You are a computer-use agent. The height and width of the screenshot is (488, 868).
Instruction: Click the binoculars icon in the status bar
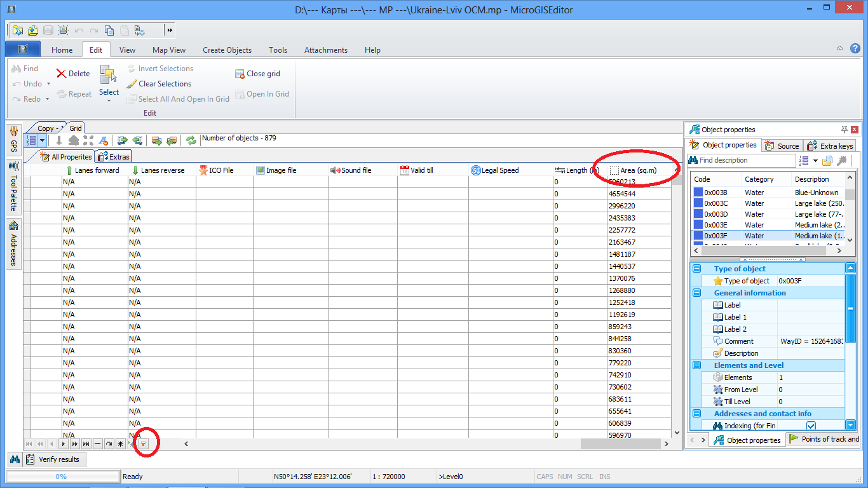pyautogui.click(x=14, y=459)
